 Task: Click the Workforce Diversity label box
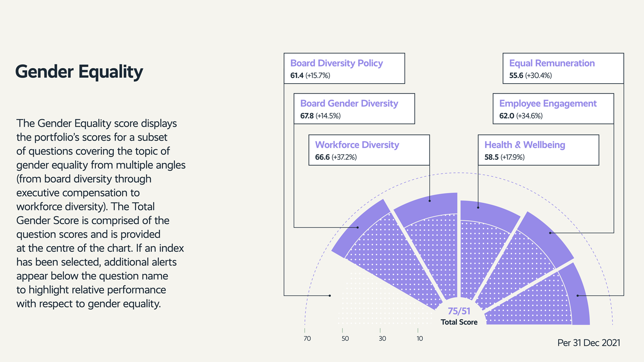369,150
